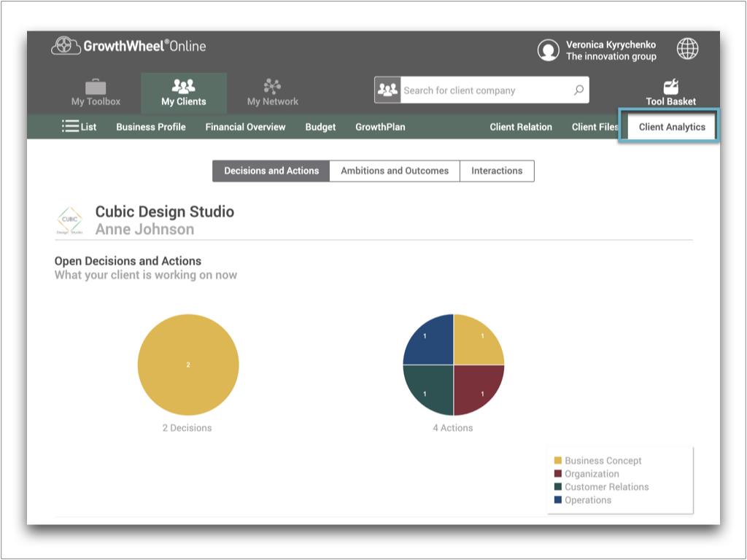Open the Tool Basket icon
747x560 pixels.
pos(671,87)
